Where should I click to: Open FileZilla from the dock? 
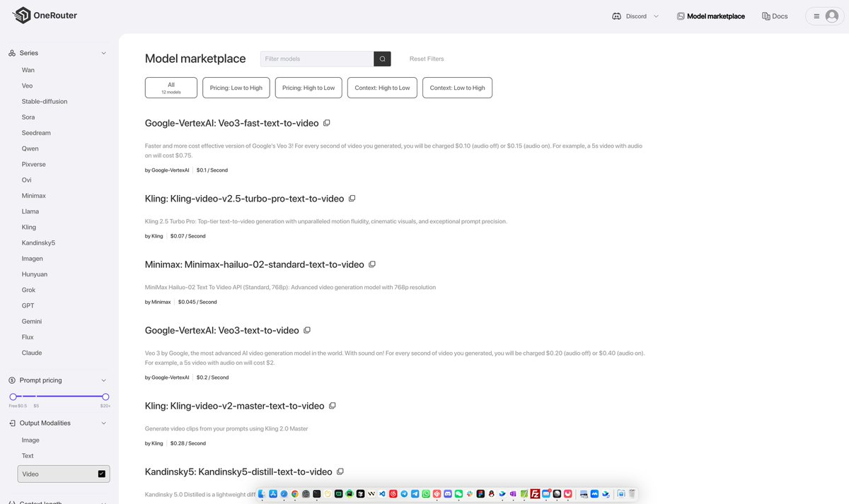(536, 493)
